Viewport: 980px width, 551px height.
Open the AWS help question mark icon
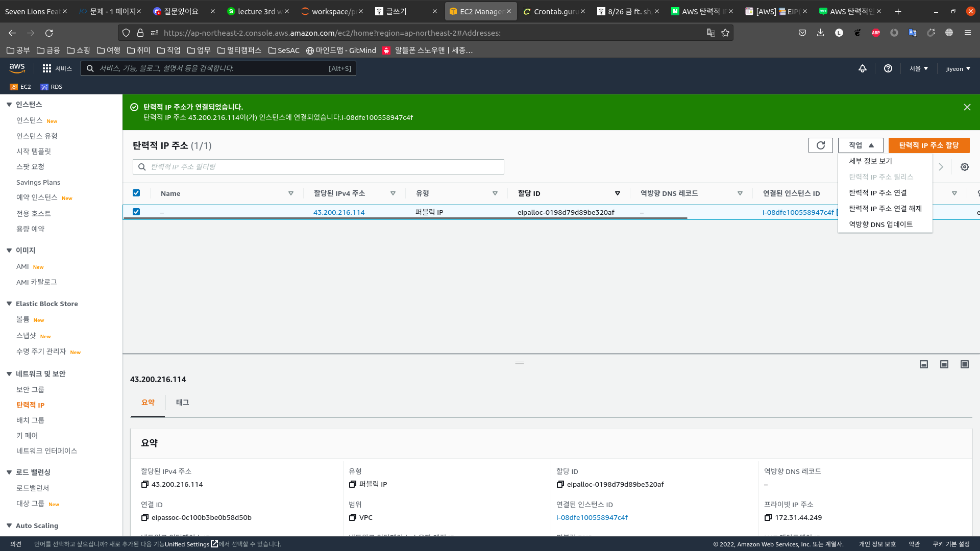click(x=888, y=68)
